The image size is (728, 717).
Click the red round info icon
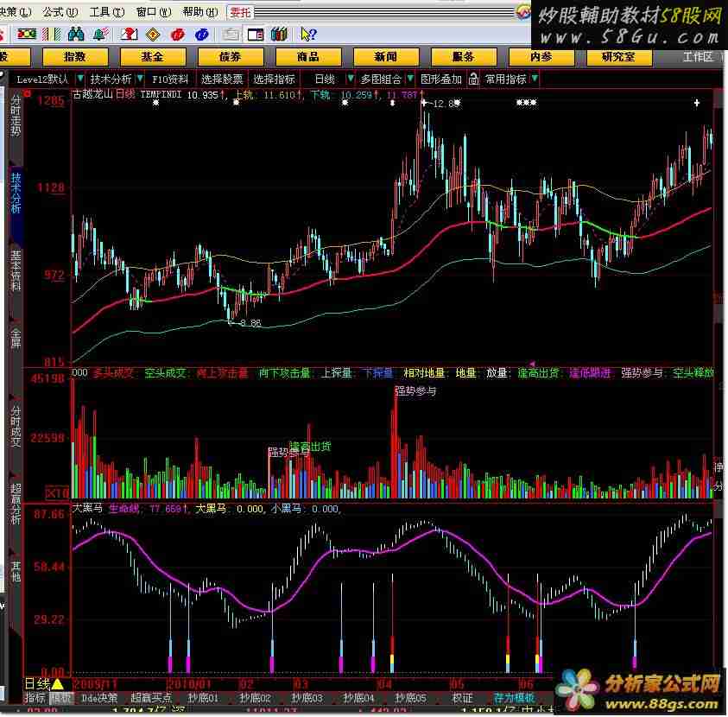pyautogui.click(x=177, y=35)
